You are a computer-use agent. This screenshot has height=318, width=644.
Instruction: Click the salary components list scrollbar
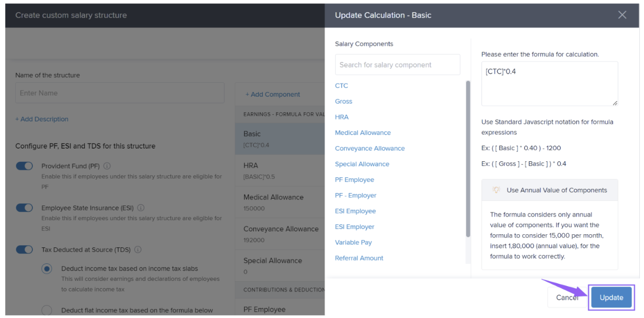468,160
